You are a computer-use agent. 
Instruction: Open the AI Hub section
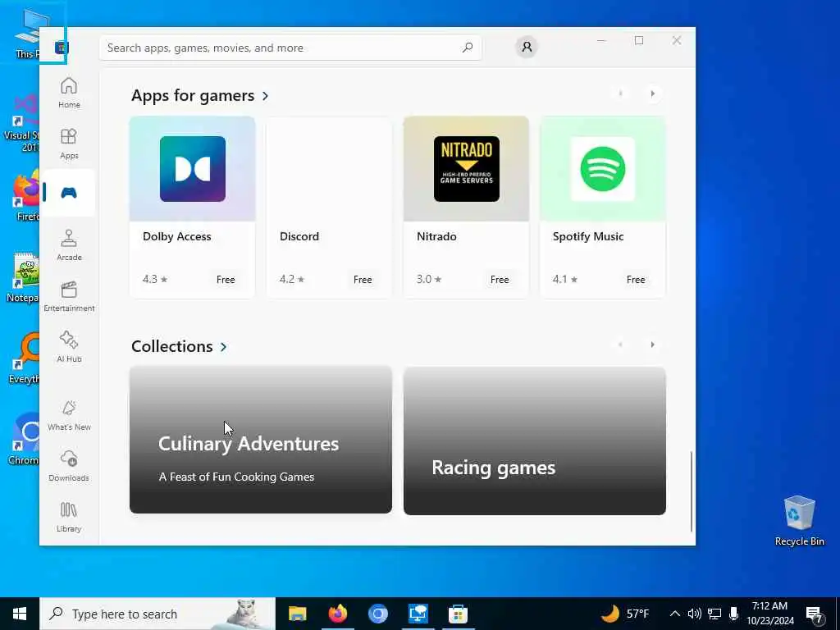coord(69,347)
